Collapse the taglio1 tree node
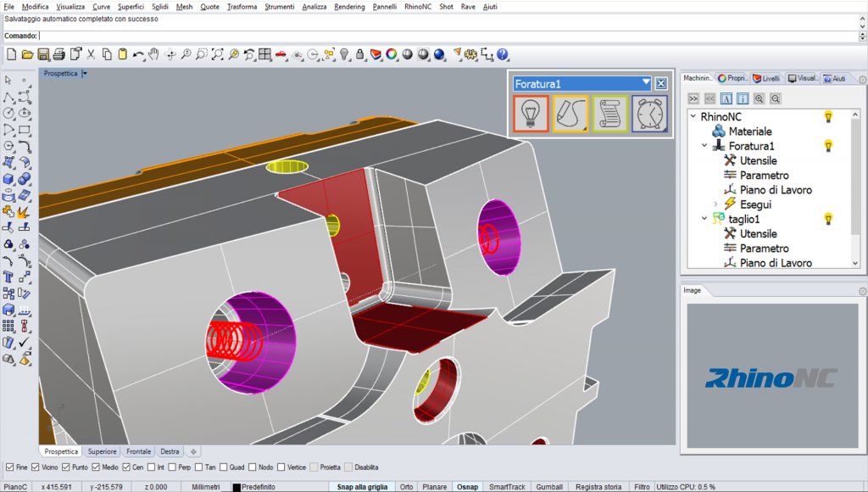This screenshot has height=492, width=868. pos(704,219)
